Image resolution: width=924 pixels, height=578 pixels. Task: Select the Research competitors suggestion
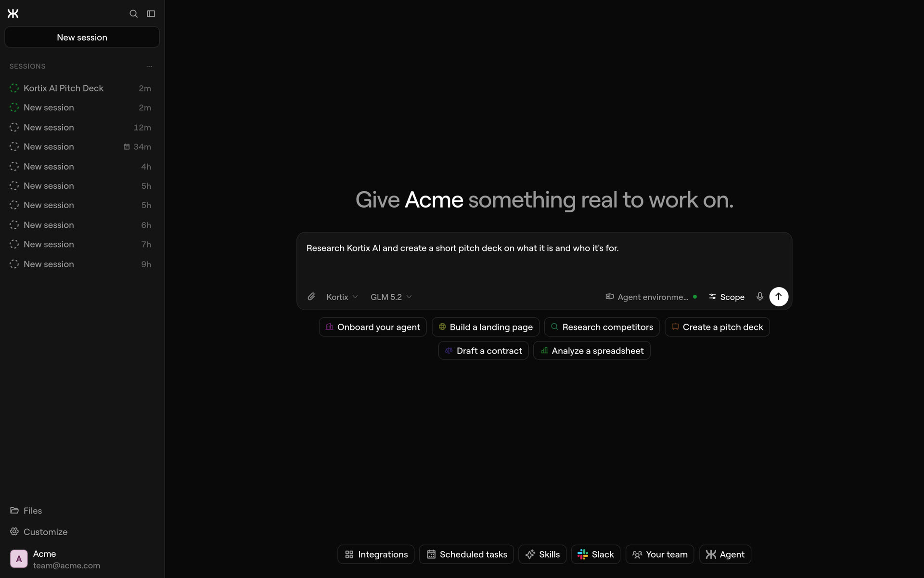602,327
